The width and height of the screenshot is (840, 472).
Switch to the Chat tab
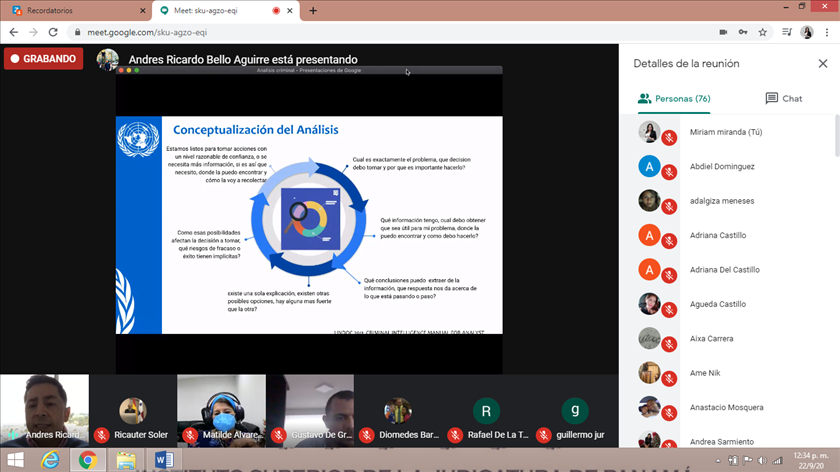[784, 99]
